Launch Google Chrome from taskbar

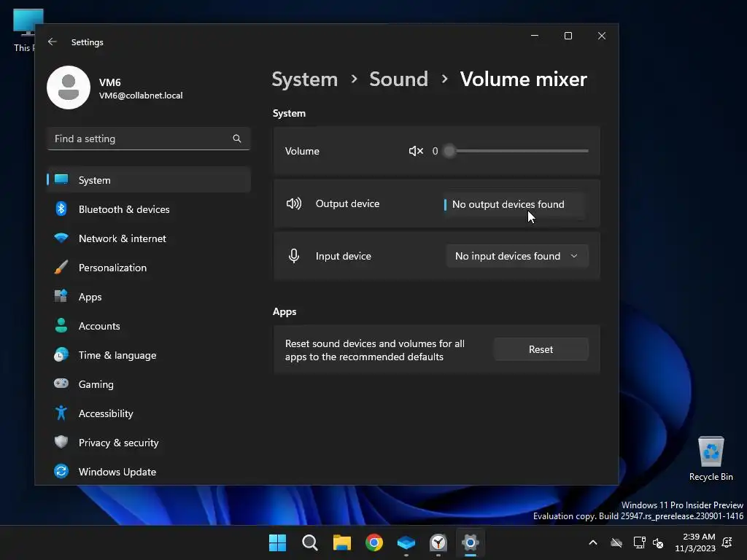tap(374, 542)
